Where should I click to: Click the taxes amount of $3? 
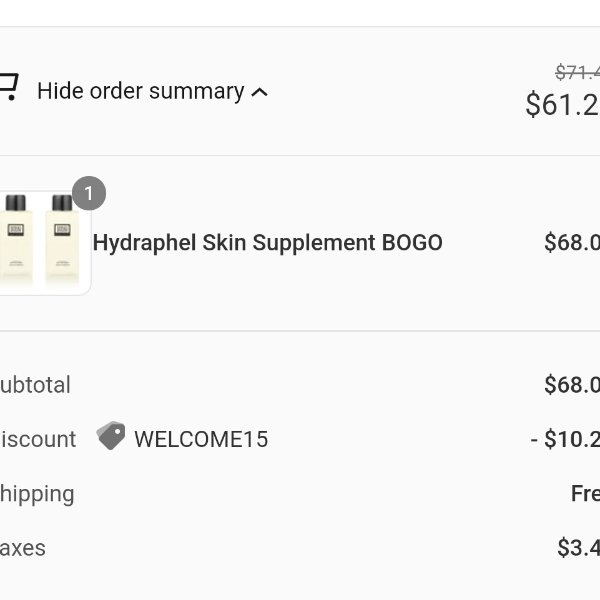(x=579, y=548)
